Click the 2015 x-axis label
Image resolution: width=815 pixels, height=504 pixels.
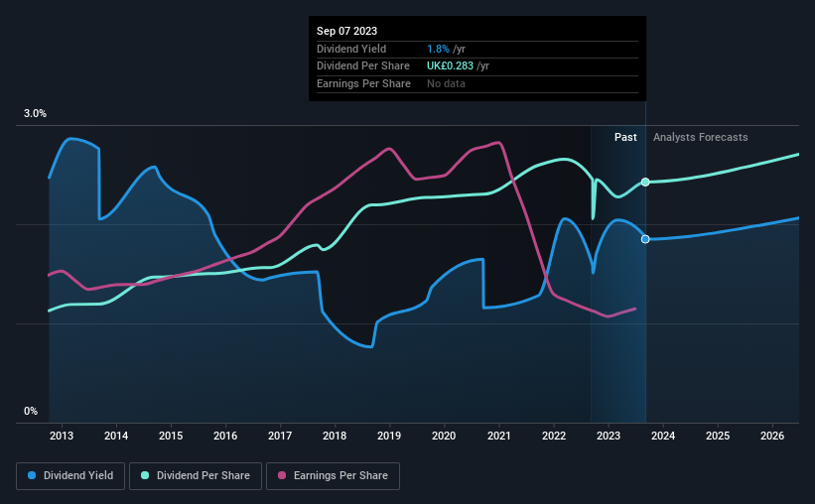click(x=171, y=436)
